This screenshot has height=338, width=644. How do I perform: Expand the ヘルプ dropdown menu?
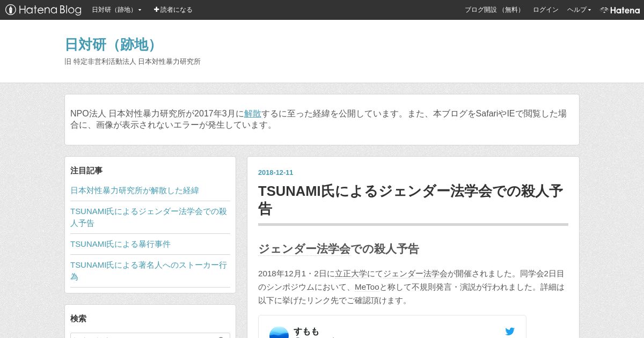tap(579, 10)
